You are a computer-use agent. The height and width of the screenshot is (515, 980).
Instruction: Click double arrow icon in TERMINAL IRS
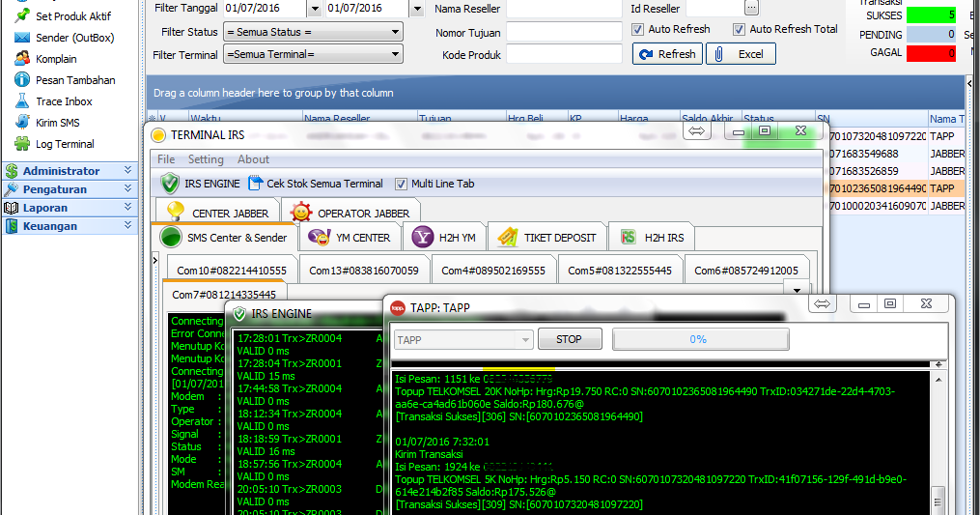click(697, 130)
